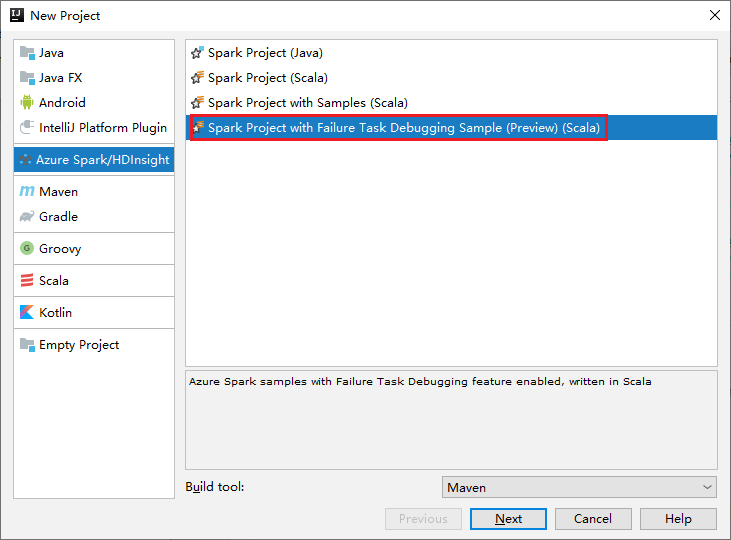This screenshot has height=540, width=731.
Task: Select Scala project type
Action: click(94, 280)
